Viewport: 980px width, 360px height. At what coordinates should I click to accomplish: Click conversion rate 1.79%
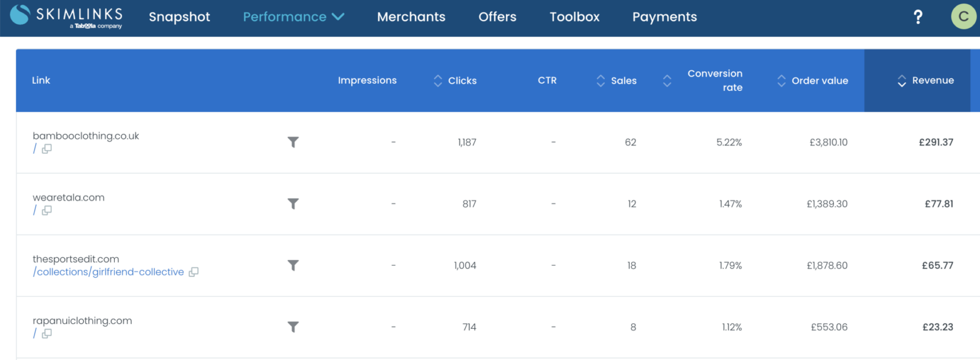coord(731,265)
